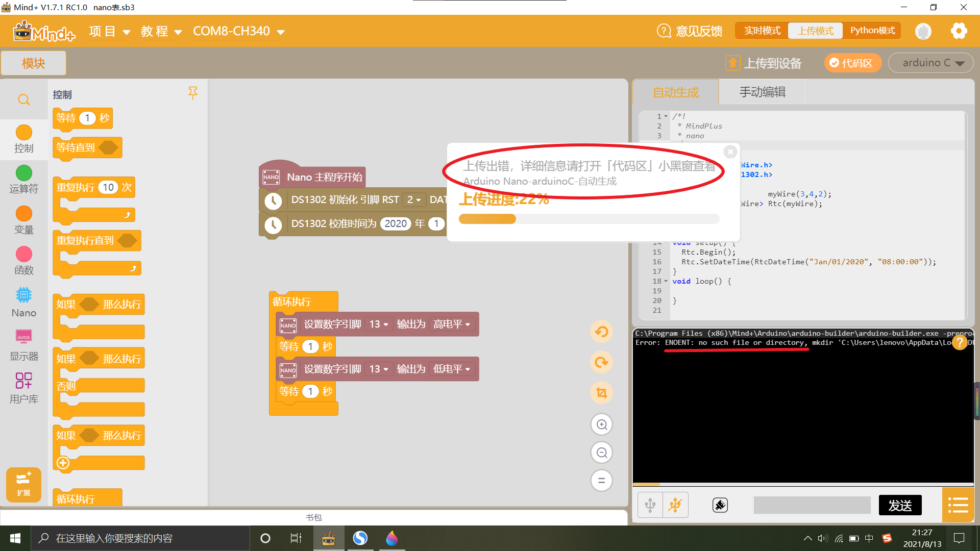Zoom in the workspace
This screenshot has height=551, width=980.
[x=602, y=424]
